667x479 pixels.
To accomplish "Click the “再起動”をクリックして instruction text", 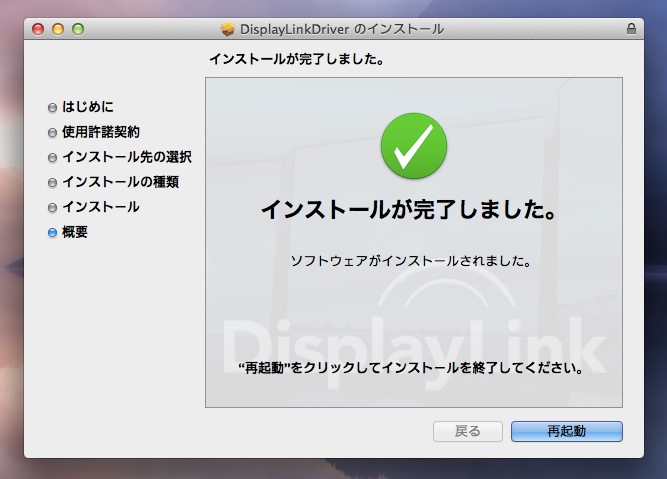I will point(411,367).
